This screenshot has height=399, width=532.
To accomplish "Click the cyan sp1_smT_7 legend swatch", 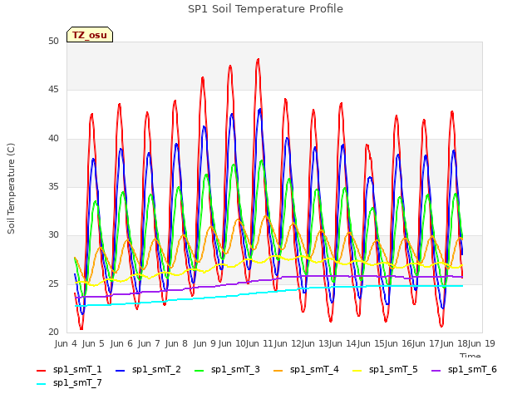I will 41,384.
